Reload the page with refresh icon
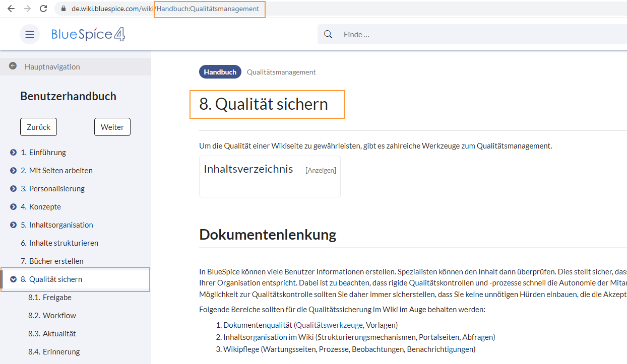Image resolution: width=627 pixels, height=364 pixels. [x=43, y=9]
